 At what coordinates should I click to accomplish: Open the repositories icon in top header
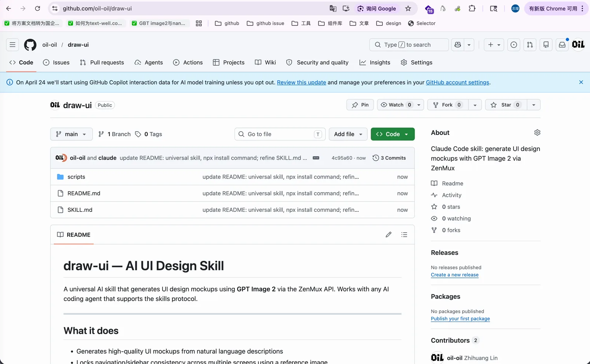546,45
